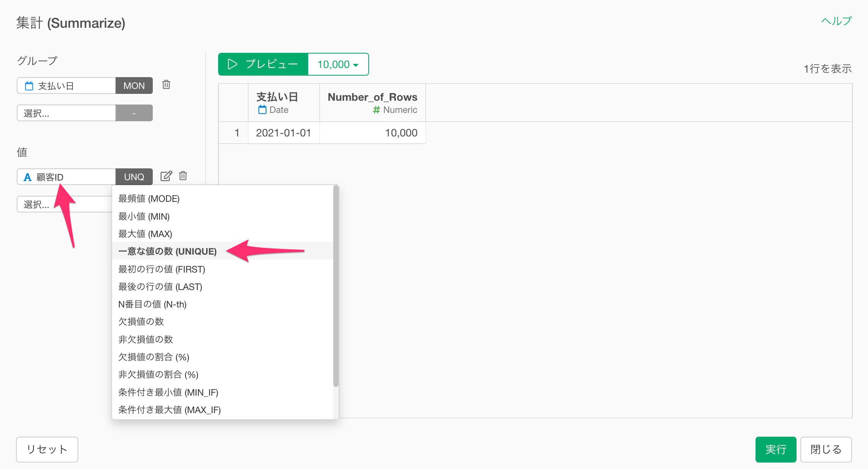This screenshot has height=469, width=868.
Task: Click the calendar icon in the 支払い日 group field
Action: (29, 86)
